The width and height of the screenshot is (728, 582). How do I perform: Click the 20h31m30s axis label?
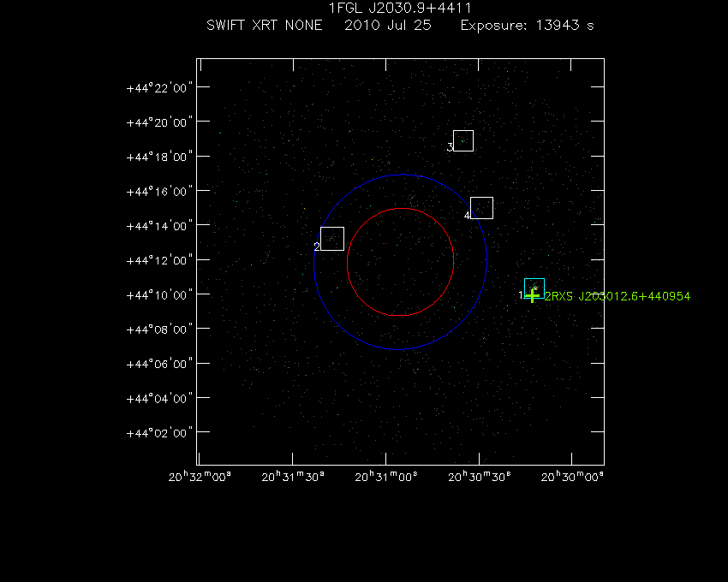pyautogui.click(x=293, y=477)
